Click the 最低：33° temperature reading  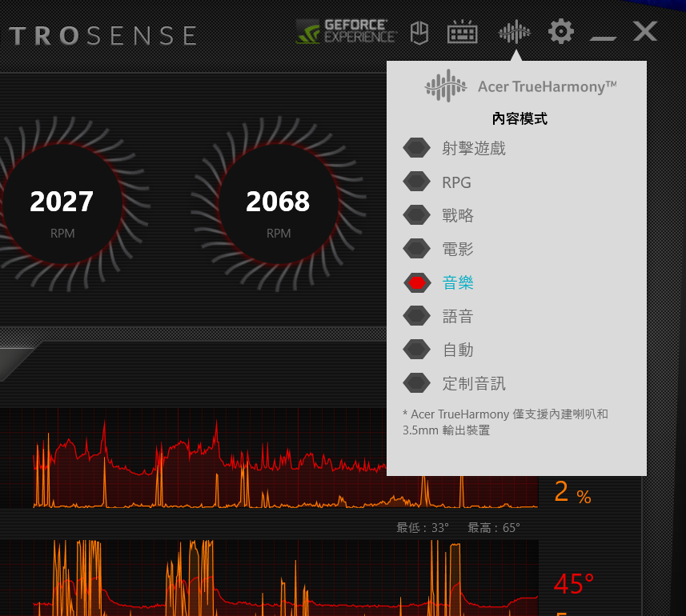pos(423,528)
